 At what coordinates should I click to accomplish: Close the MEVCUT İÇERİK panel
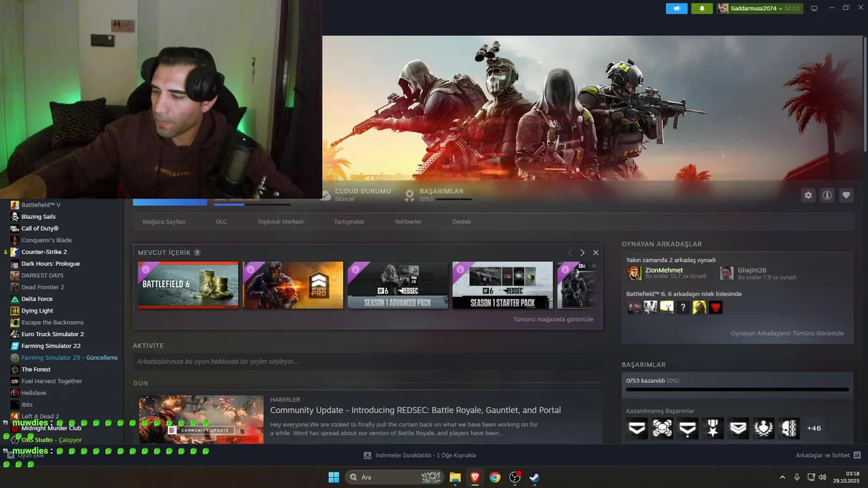point(595,253)
